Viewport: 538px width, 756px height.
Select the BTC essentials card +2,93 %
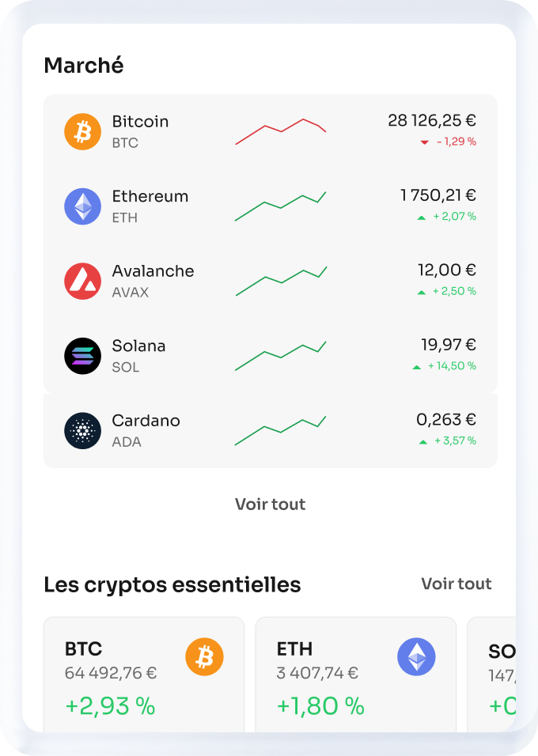(x=110, y=705)
